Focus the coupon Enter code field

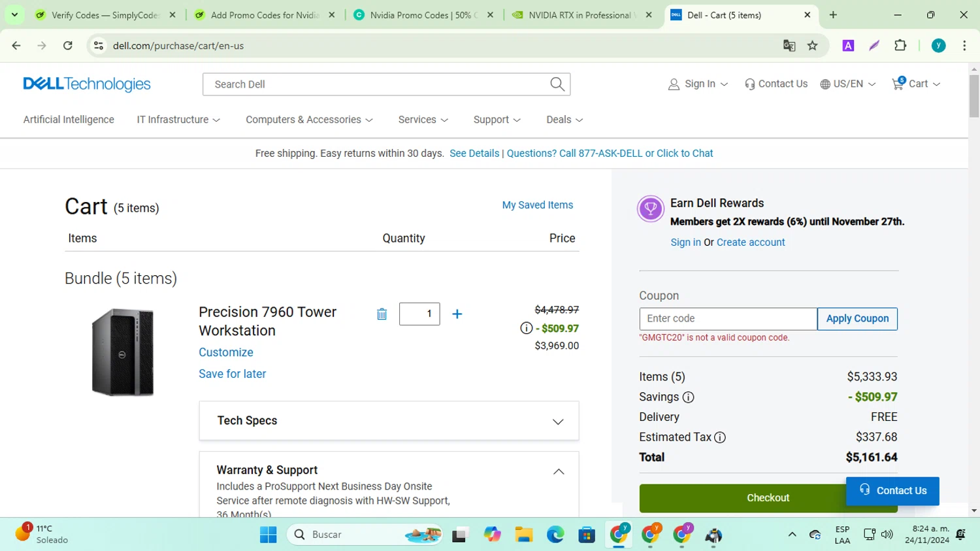728,319
